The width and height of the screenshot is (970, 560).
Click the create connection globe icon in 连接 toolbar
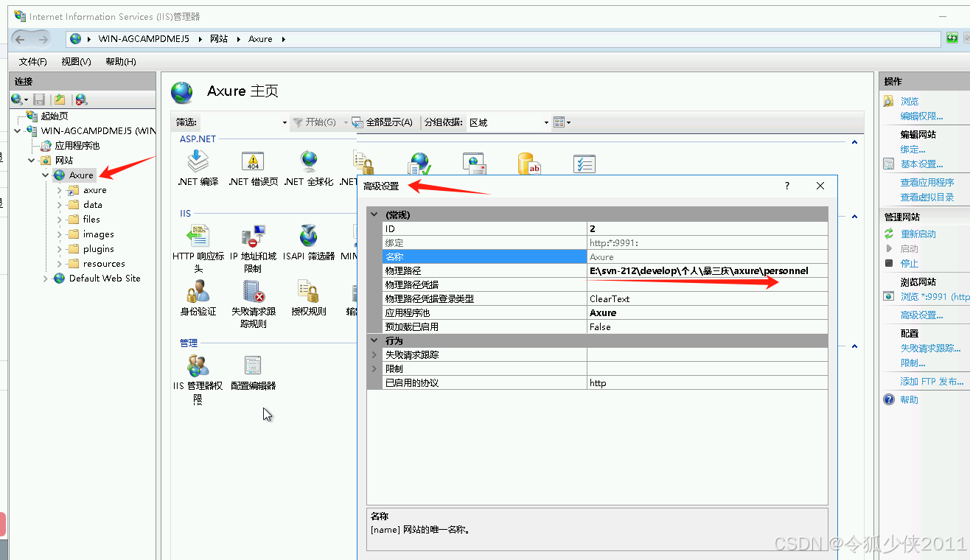click(17, 99)
